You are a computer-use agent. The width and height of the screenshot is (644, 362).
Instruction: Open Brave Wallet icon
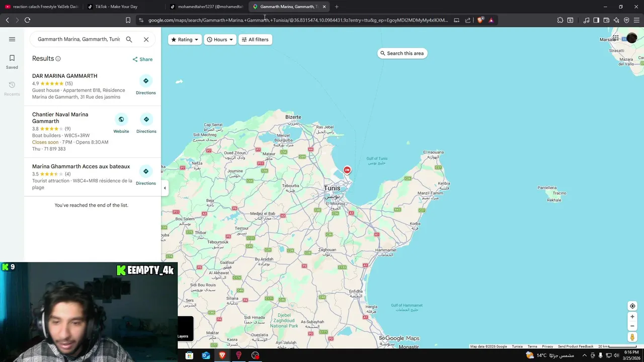click(606, 20)
